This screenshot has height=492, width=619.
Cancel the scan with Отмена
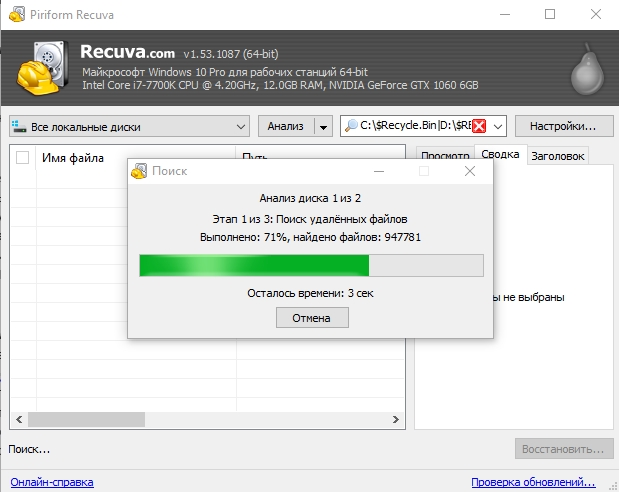[312, 318]
